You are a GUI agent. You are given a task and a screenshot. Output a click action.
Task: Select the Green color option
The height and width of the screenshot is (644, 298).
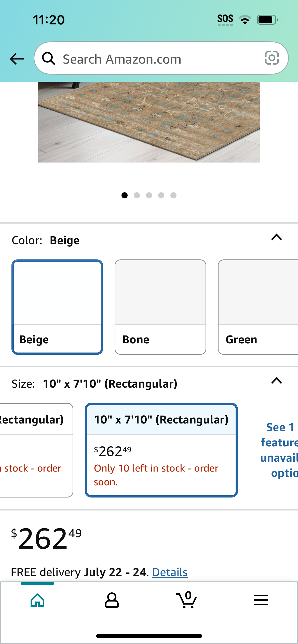pos(258,307)
